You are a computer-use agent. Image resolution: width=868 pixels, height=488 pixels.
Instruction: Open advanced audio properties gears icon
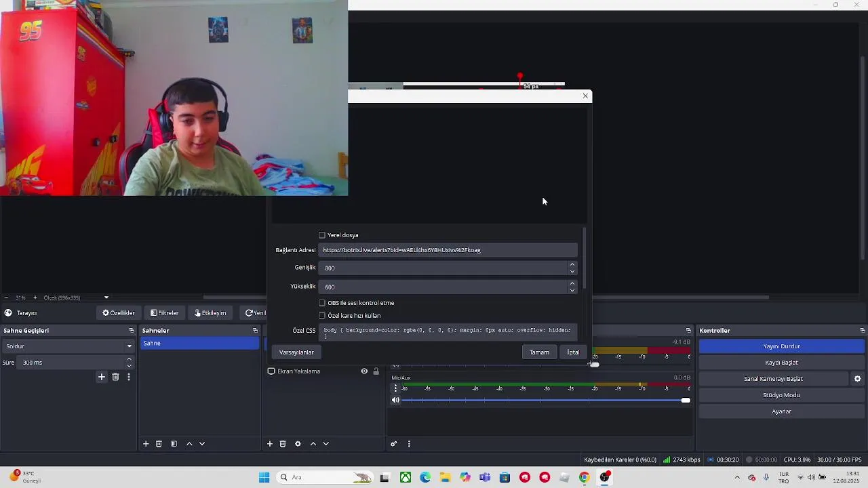pyautogui.click(x=394, y=444)
